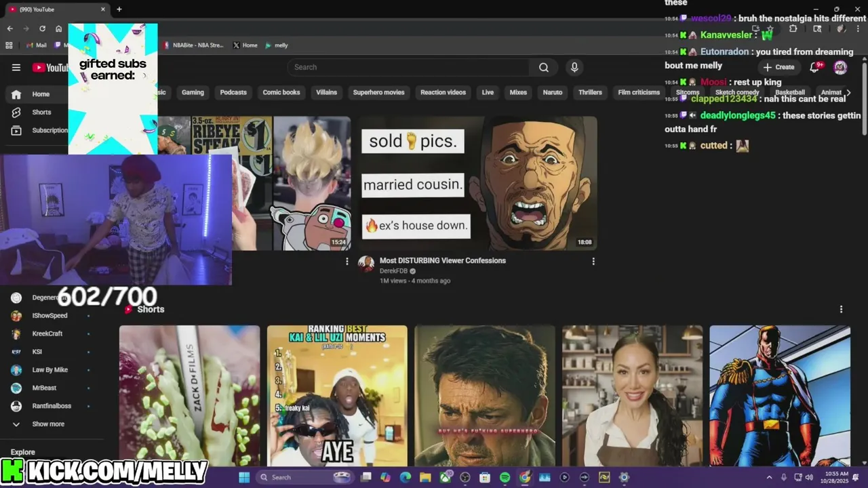Select the Thrillers chip
Viewport: 868px width, 488px height.
coord(590,92)
